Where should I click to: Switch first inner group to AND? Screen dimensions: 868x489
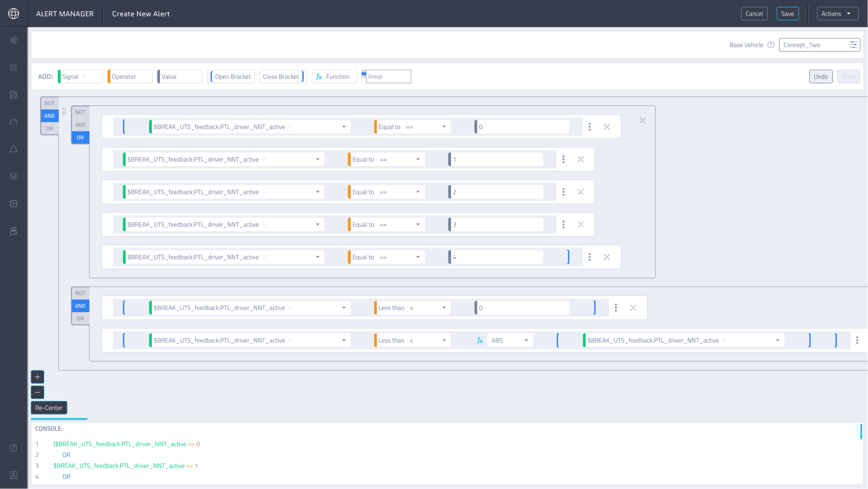click(80, 125)
